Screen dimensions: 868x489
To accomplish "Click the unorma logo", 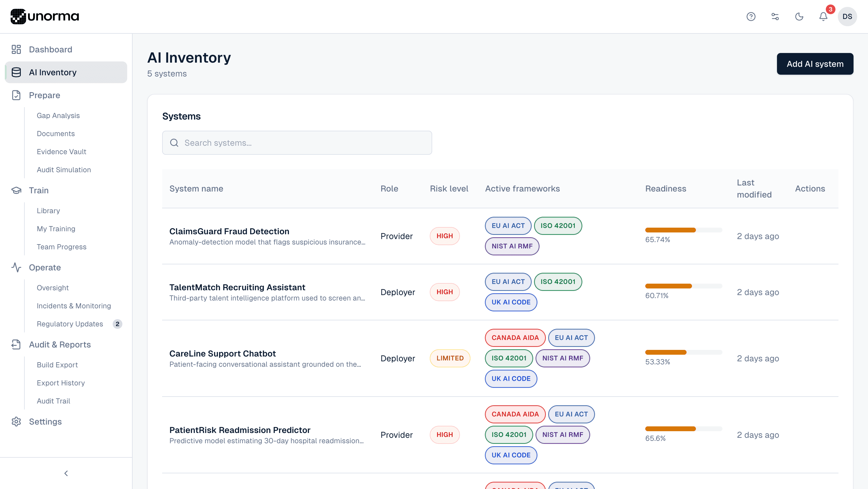I will pos(45,17).
